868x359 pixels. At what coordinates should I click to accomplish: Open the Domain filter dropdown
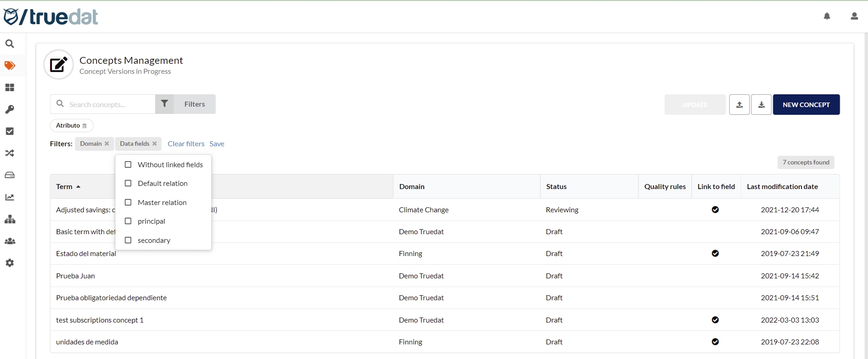[91, 144]
